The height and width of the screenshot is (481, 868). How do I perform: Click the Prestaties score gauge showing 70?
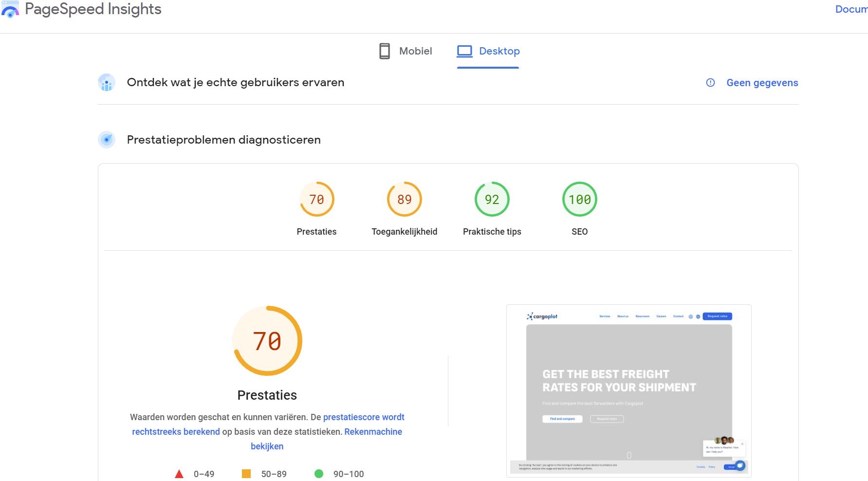316,199
